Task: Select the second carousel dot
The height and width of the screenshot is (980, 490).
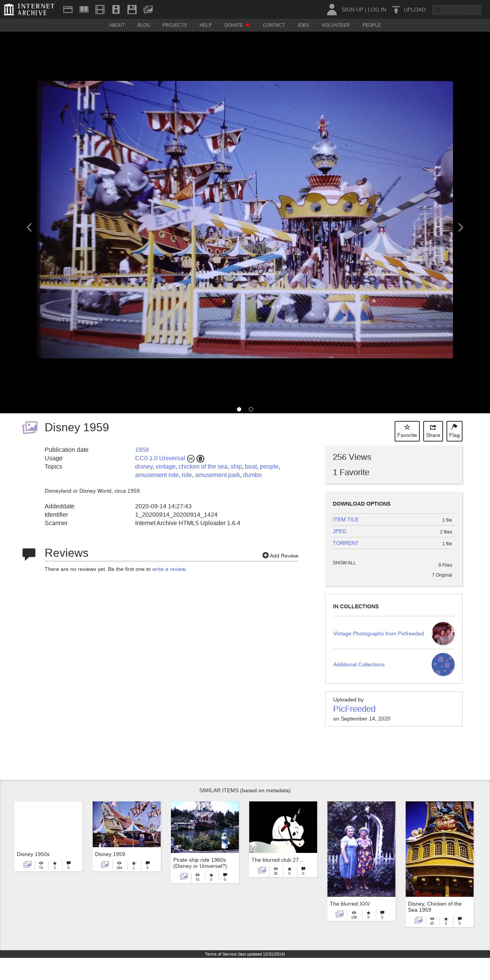Action: click(251, 409)
